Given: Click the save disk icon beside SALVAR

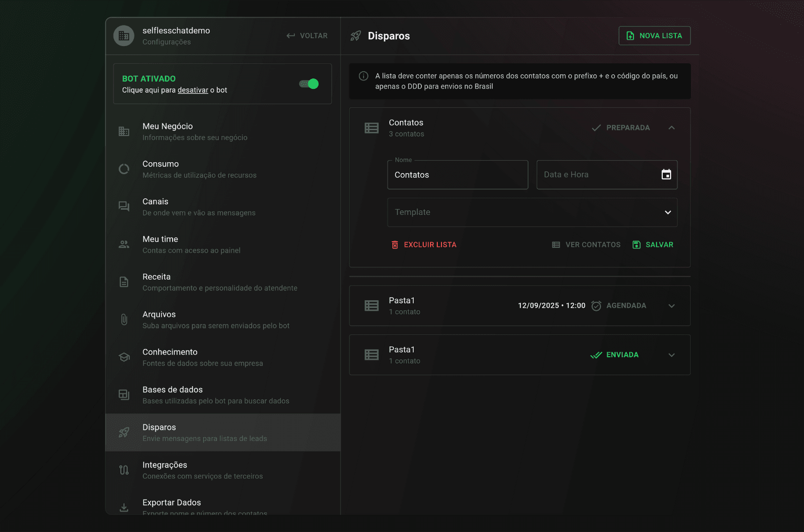Looking at the screenshot, I should pos(637,245).
